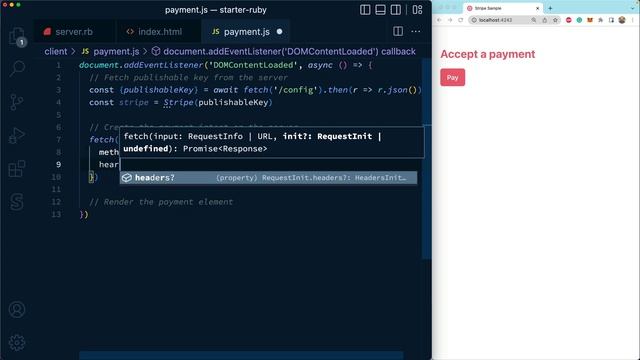The height and width of the screenshot is (360, 640).
Task: Click line number 12 in gutter
Action: pos(56,202)
